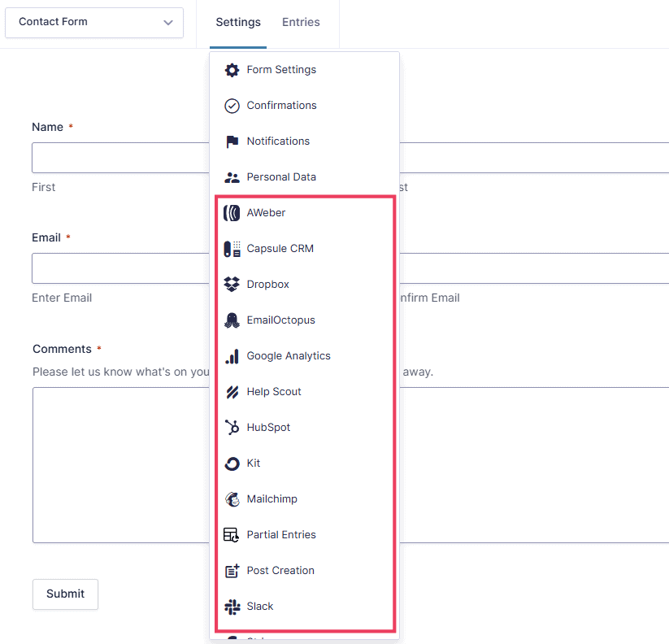Click the AWeber logo icon
The width and height of the screenshot is (669, 644).
click(232, 212)
